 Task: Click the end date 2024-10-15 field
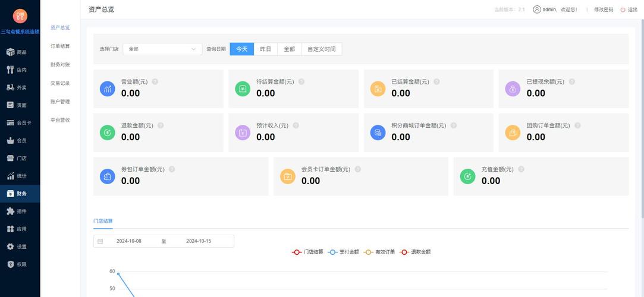point(199,241)
